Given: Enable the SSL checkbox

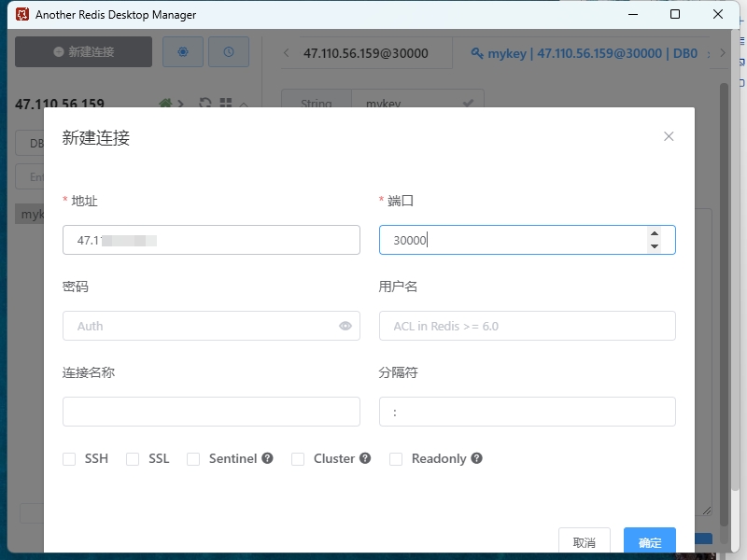Looking at the screenshot, I should [132, 458].
